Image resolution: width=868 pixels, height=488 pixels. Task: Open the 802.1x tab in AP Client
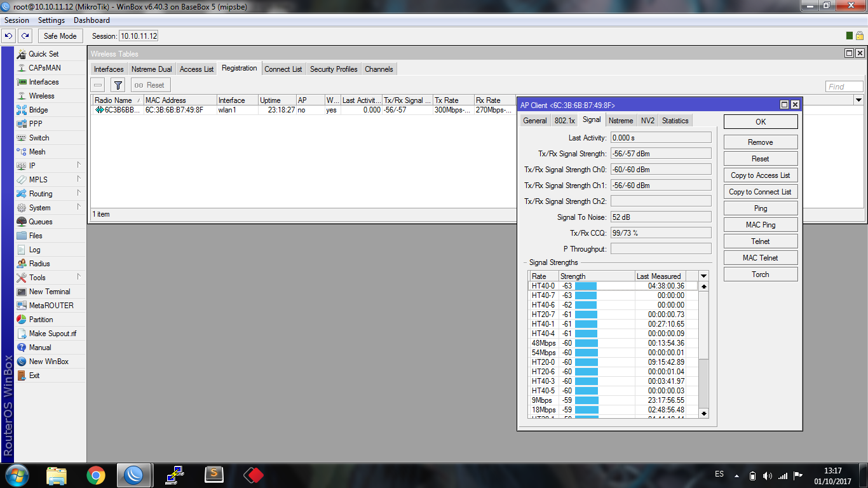click(564, 121)
